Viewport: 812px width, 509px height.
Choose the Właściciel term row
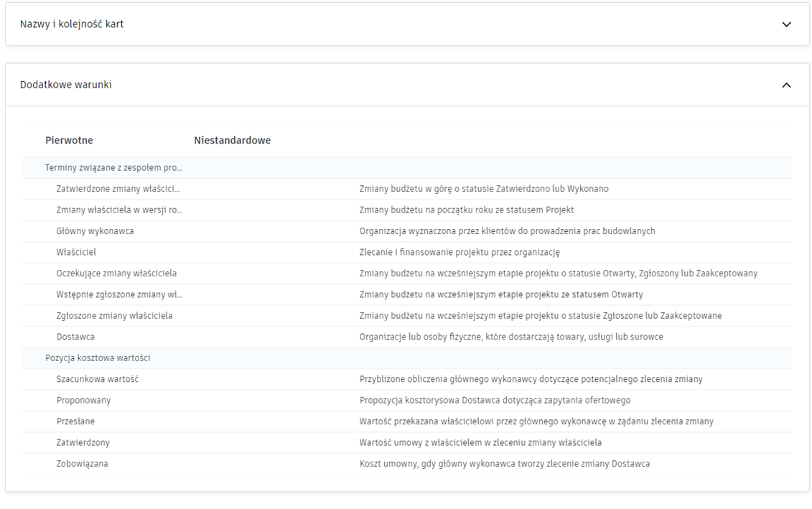click(76, 253)
